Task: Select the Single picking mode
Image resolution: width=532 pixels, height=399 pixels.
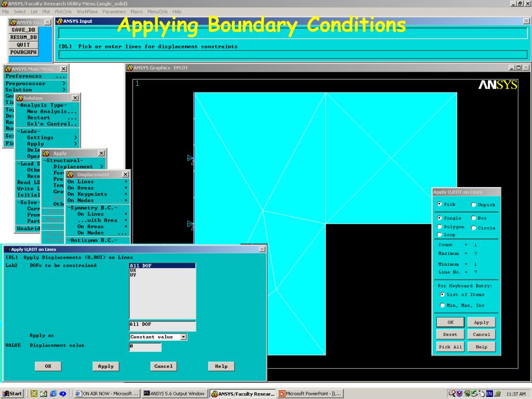Action: [440, 218]
